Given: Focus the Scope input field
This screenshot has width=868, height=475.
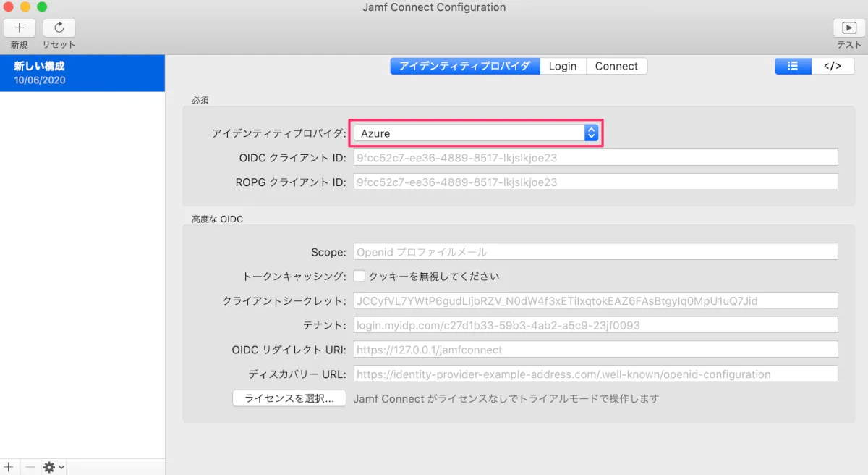Looking at the screenshot, I should 595,252.
